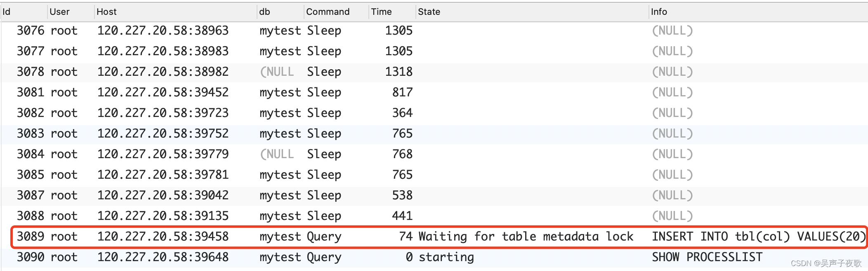
Task: Click the Query command in row 3090
Action: pos(324,258)
